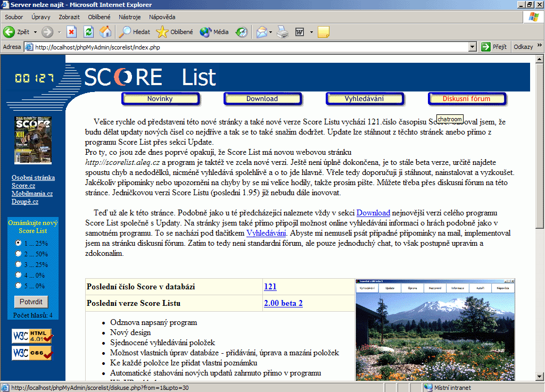Stop page loading with red X icon

(71, 32)
